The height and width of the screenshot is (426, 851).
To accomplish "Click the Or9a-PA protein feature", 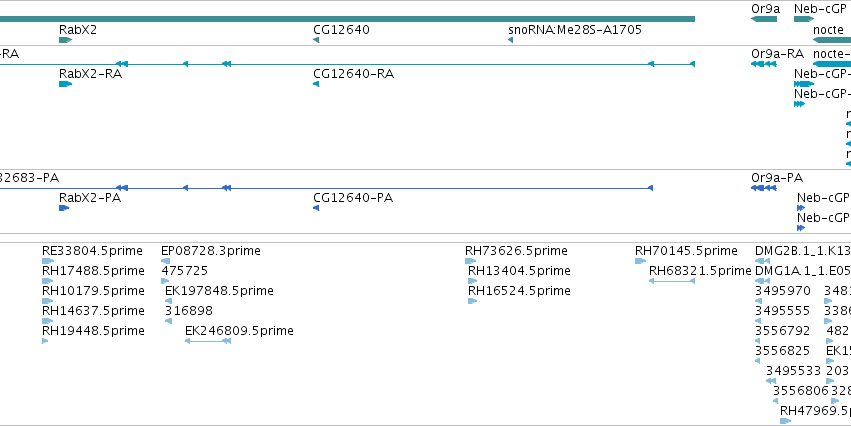I will point(764,188).
